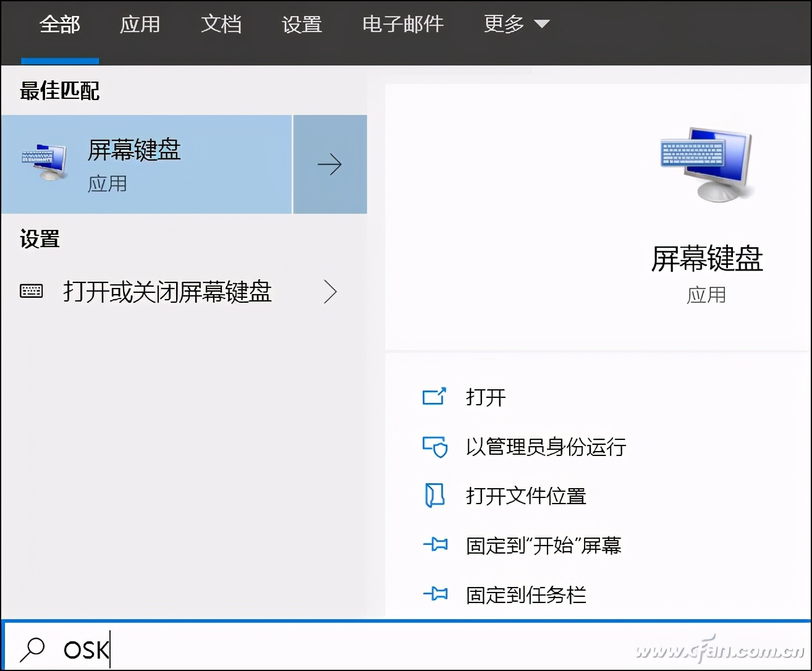Select the keyboard icon beside 打开或关闭屏幕键盘

tap(30, 292)
